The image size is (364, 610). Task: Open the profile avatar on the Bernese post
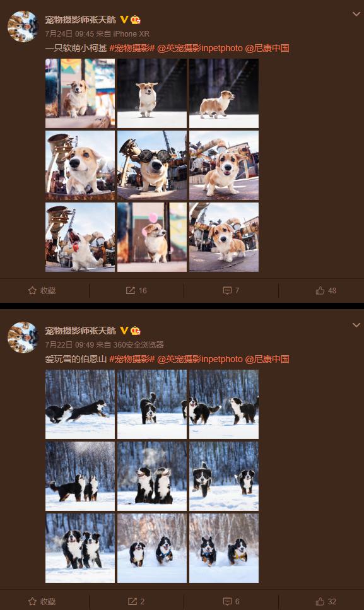23,337
